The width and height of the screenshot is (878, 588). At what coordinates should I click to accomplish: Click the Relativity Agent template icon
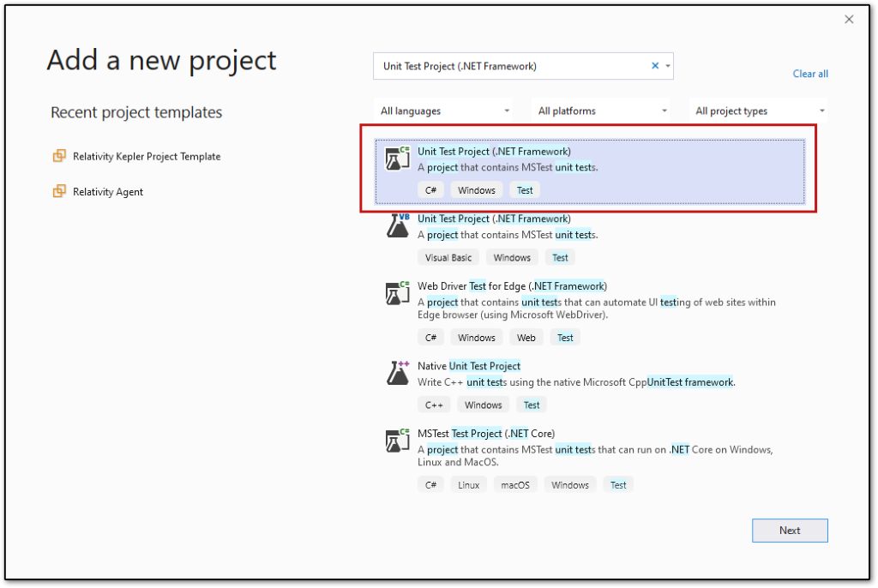59,191
